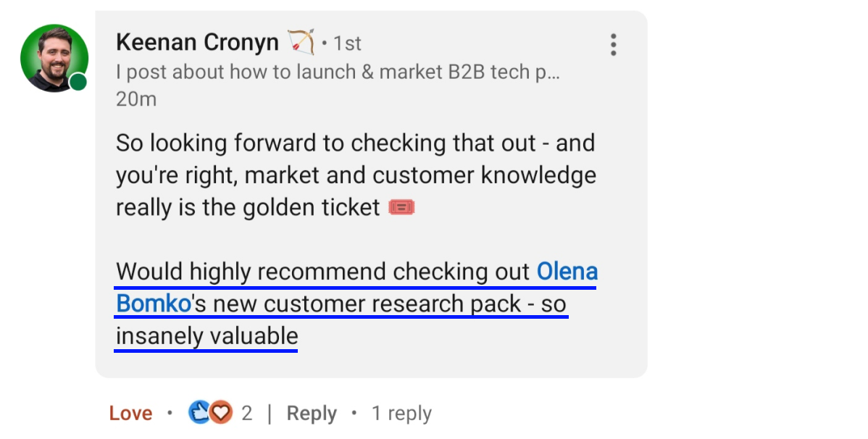View the reactions count of 2
Viewport: 868px width, 439px height.
tap(247, 414)
